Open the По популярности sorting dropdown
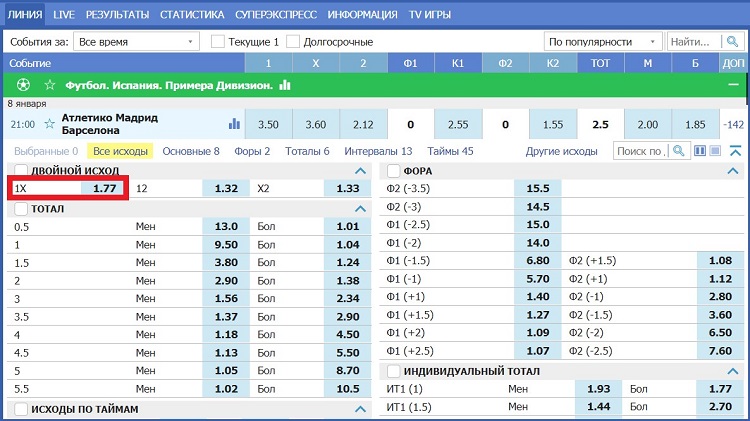 603,42
